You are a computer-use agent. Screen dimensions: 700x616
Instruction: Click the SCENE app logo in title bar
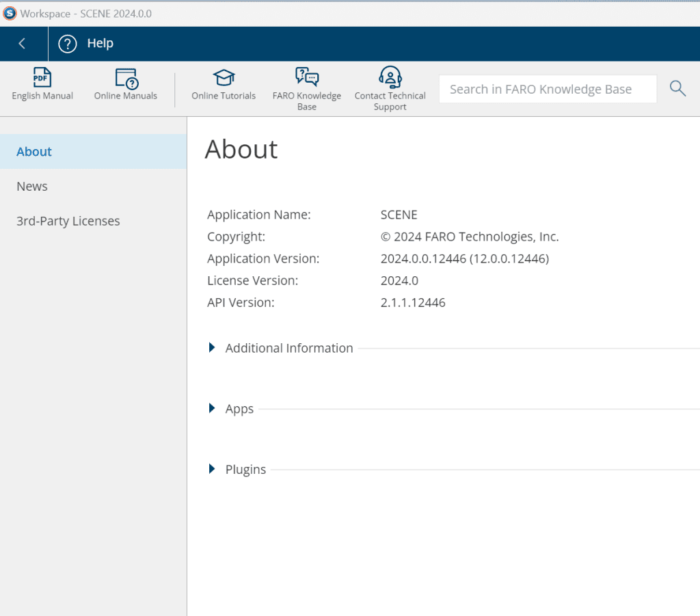coord(10,14)
